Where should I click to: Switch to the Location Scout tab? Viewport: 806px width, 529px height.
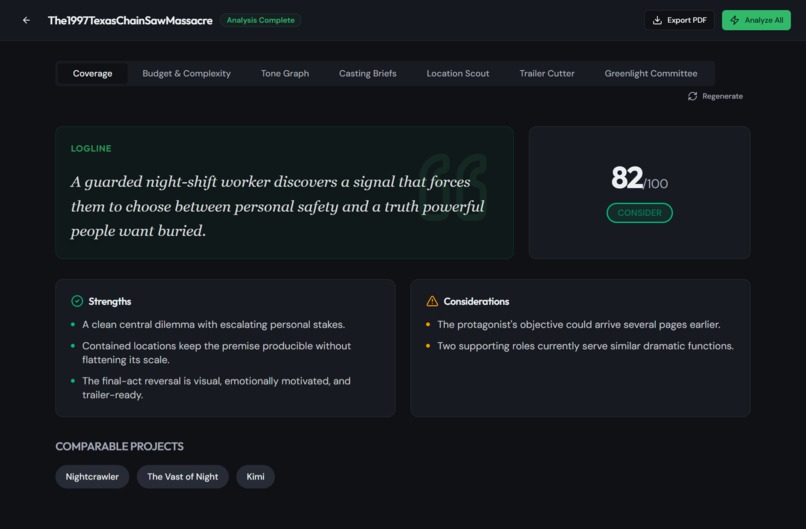tap(457, 74)
